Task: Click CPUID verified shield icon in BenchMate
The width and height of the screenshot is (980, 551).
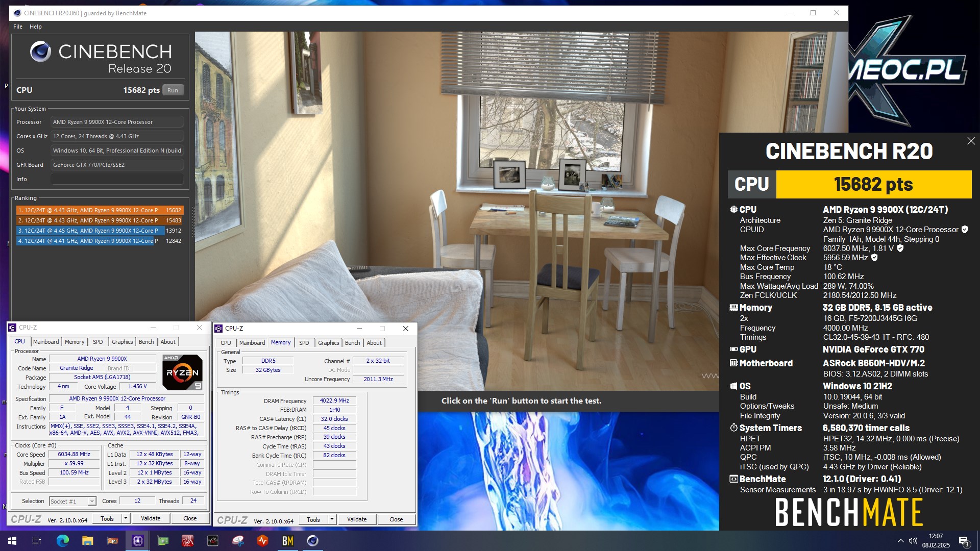Action: [965, 230]
